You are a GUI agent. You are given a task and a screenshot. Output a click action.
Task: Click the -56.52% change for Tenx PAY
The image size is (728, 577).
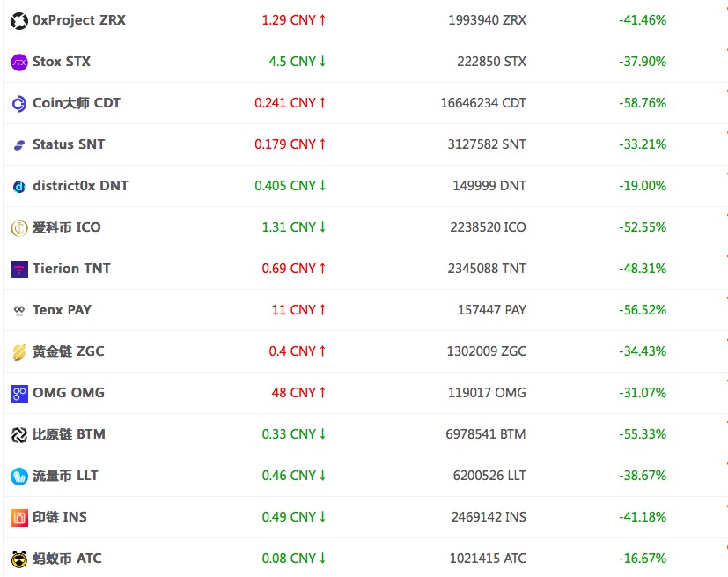click(x=642, y=310)
